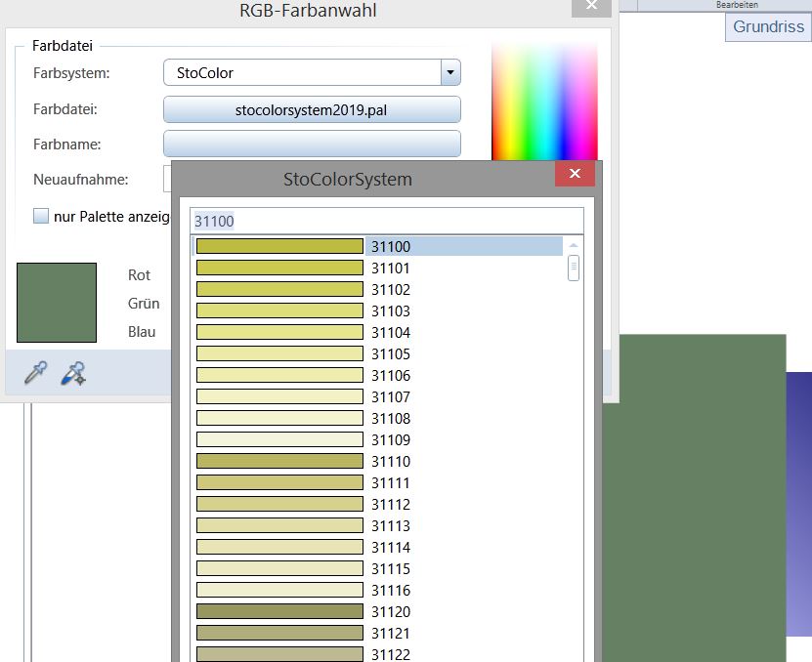Viewport: 812px width, 662px height.
Task: Select the plain eyedropper tool
Action: [x=35, y=373]
